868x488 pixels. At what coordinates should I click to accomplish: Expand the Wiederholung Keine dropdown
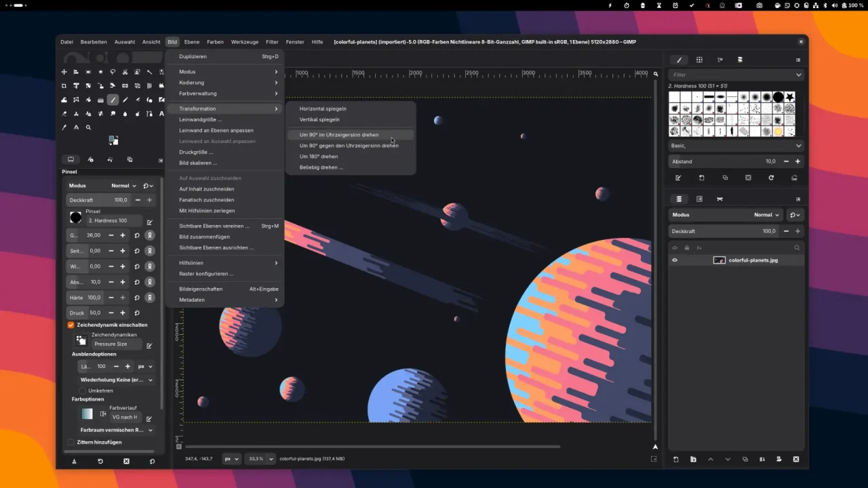click(115, 380)
